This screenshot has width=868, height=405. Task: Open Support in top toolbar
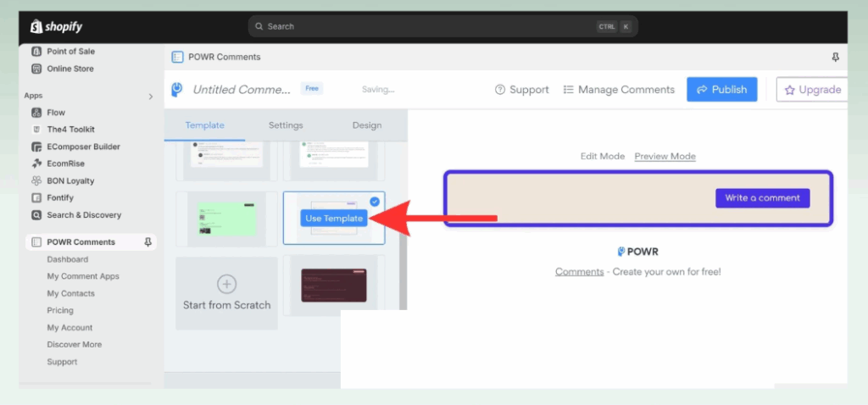[x=521, y=90]
